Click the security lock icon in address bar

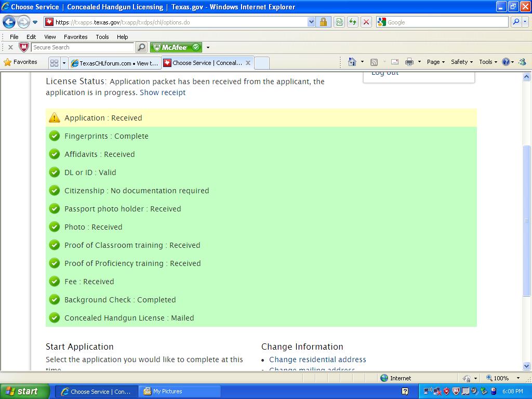323,22
